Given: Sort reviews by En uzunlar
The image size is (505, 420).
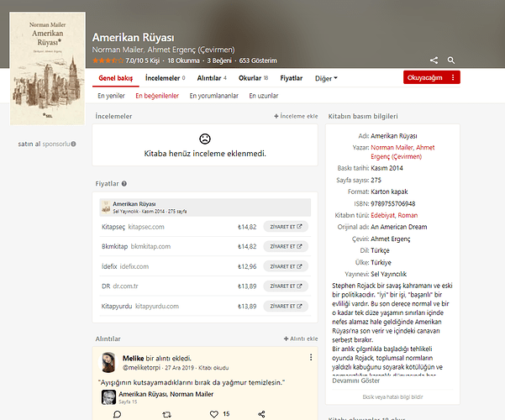Looking at the screenshot, I should click(x=264, y=96).
